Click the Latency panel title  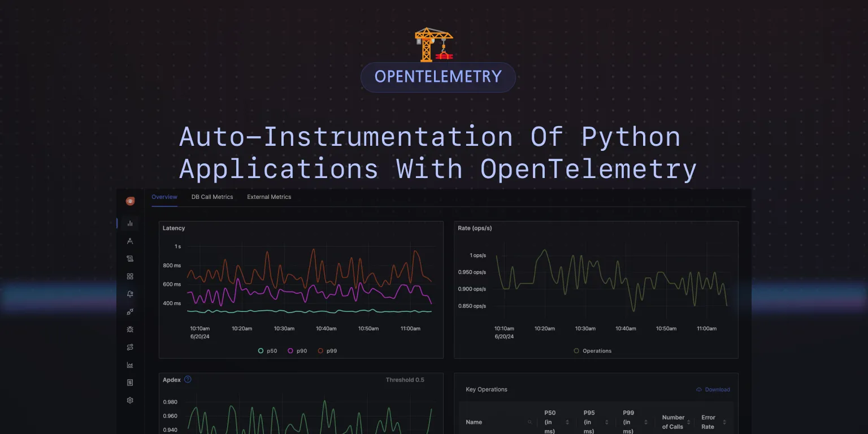173,228
